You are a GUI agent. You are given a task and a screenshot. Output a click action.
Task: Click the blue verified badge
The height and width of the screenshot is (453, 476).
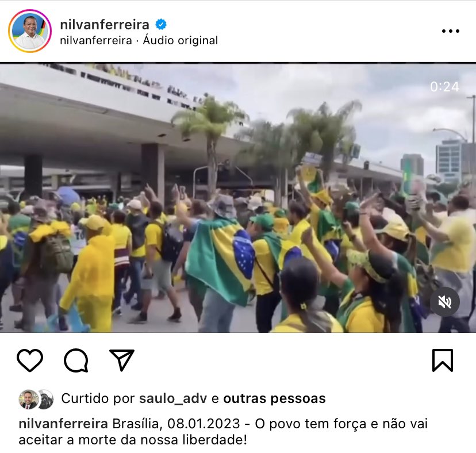click(x=161, y=24)
